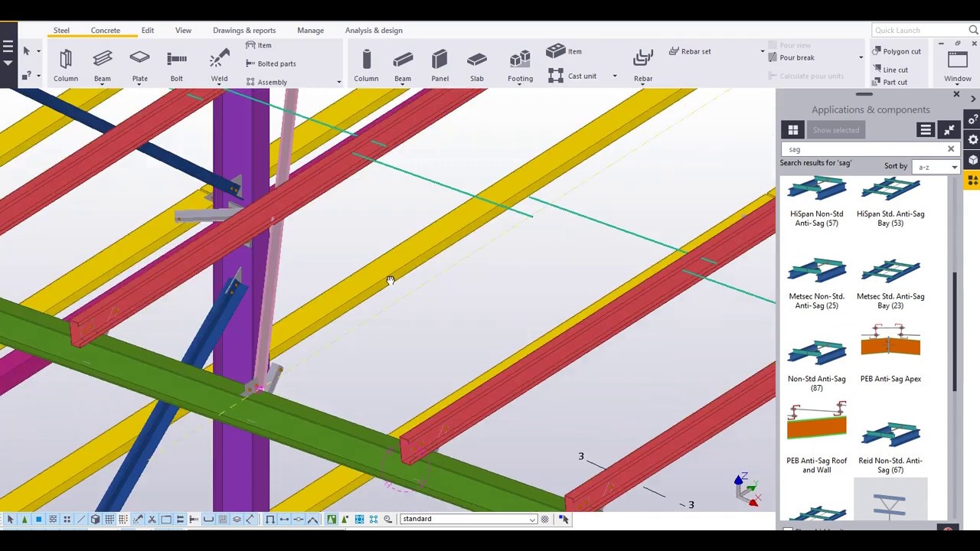Image resolution: width=980 pixels, height=551 pixels.
Task: Click the yellow Applications & components side icon
Action: click(x=973, y=180)
